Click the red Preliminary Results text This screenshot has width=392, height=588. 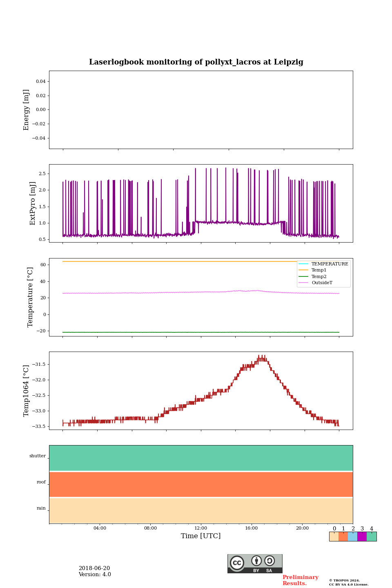pyautogui.click(x=301, y=580)
